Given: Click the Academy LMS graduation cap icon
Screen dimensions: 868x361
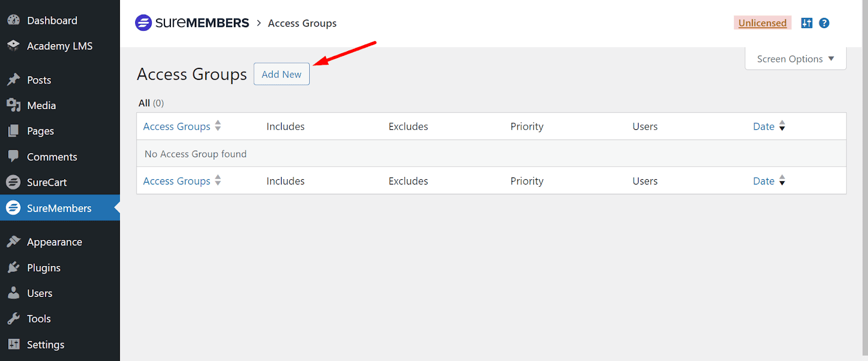Looking at the screenshot, I should click(14, 46).
